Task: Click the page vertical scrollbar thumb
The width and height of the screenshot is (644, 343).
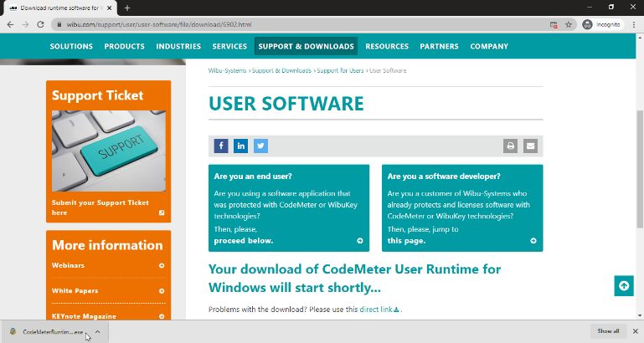Action: coord(640,169)
